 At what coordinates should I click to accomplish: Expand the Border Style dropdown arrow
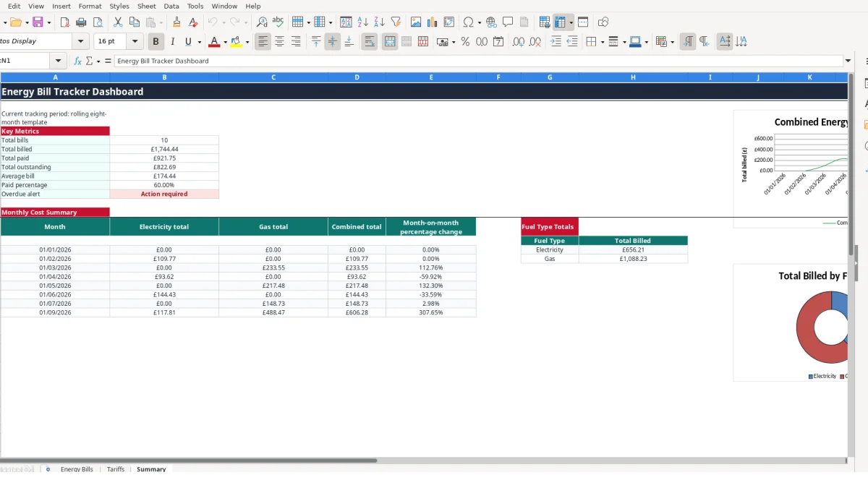tap(624, 42)
